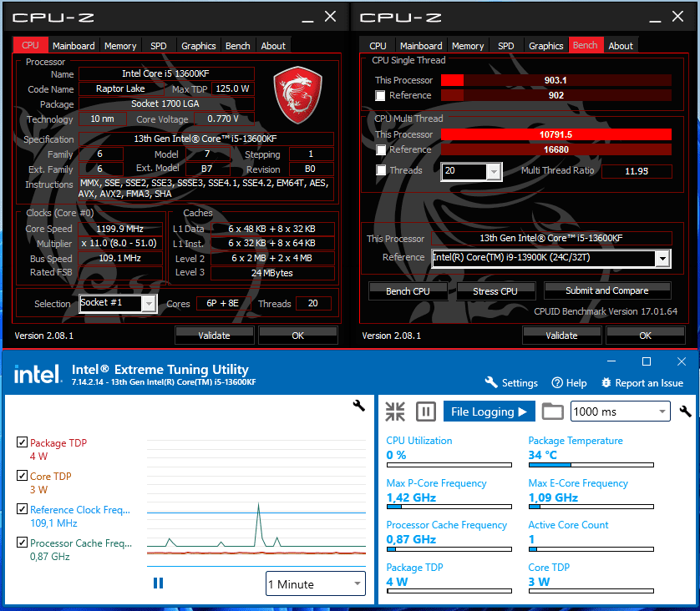Screen dimensions: 700x611
Task: Open About tab in right CPU-Z
Action: coord(621,46)
